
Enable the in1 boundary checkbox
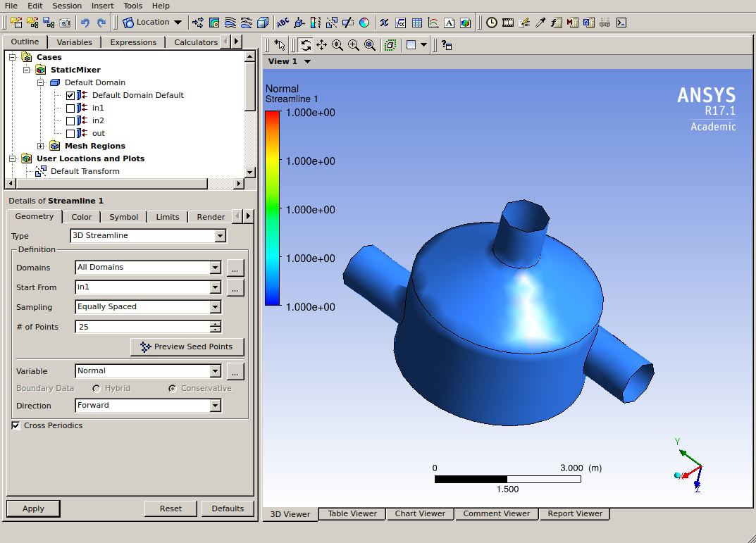click(70, 108)
